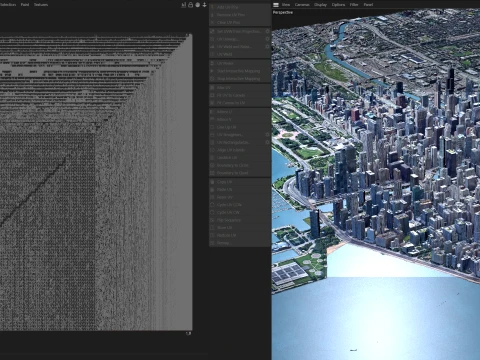
Task: Choose Restore UV entry
Action: coord(239,235)
